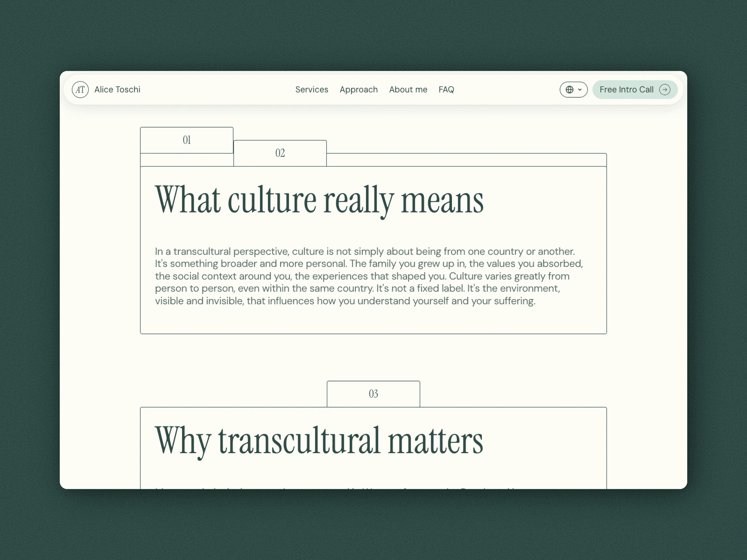The image size is (747, 560).
Task: Open the 03 tab
Action: pyautogui.click(x=373, y=394)
